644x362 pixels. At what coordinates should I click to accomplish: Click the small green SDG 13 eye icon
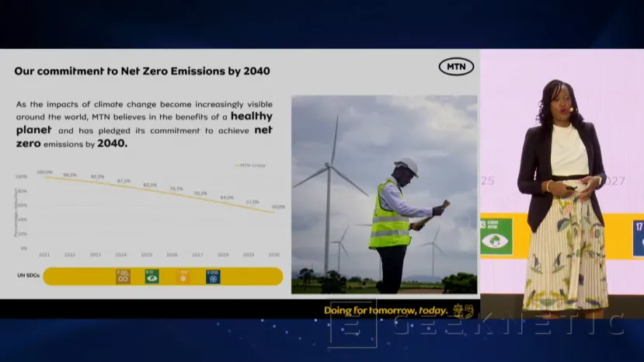pyautogui.click(x=152, y=277)
